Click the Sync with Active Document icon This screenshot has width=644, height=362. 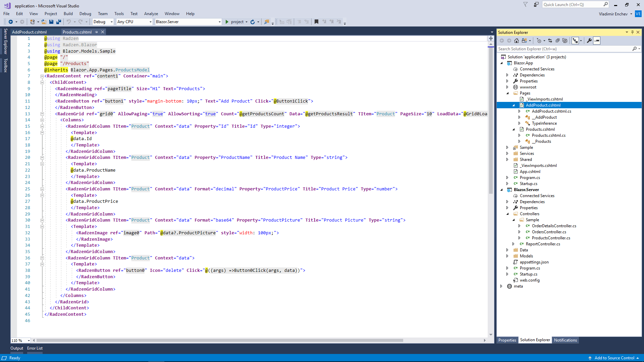pyautogui.click(x=550, y=41)
